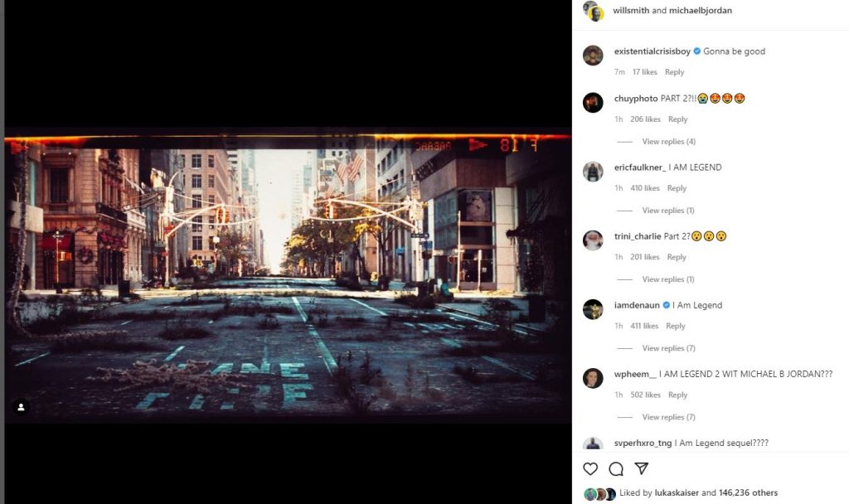Reply to ericfaulkner_'s comment
This screenshot has width=849, height=504.
(x=677, y=188)
